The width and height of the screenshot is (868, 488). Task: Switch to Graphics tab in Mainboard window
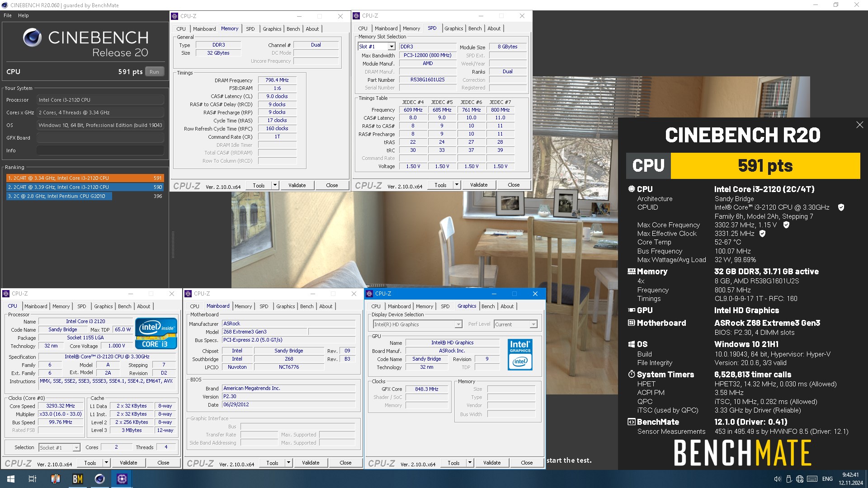(285, 306)
